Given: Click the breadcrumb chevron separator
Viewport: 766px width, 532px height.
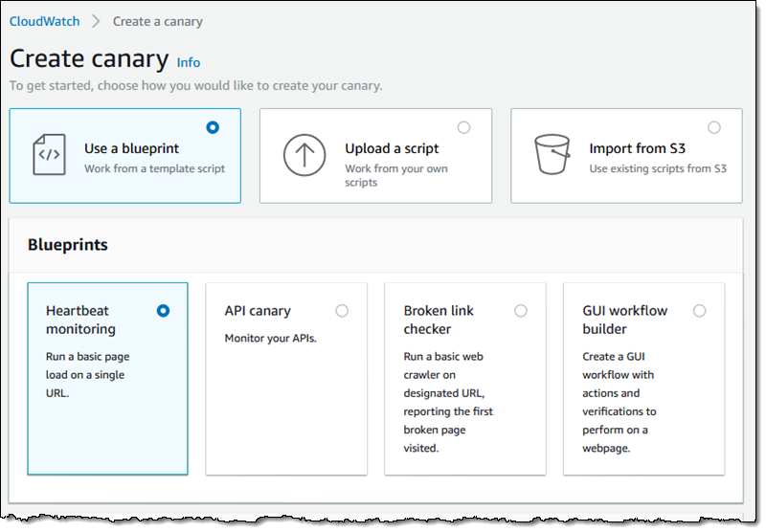Looking at the screenshot, I should (97, 21).
